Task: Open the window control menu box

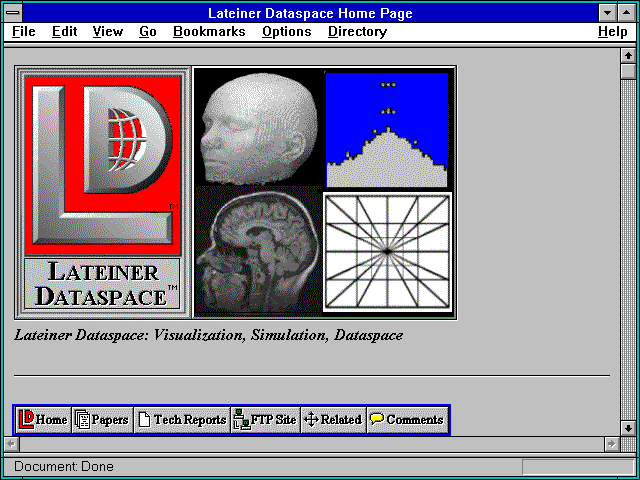Action: point(13,13)
